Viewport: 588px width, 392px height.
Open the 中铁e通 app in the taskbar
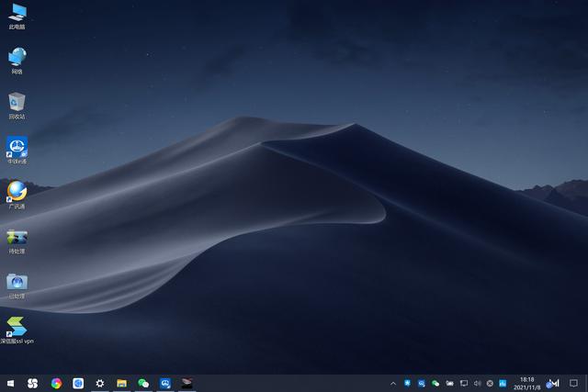point(165,383)
